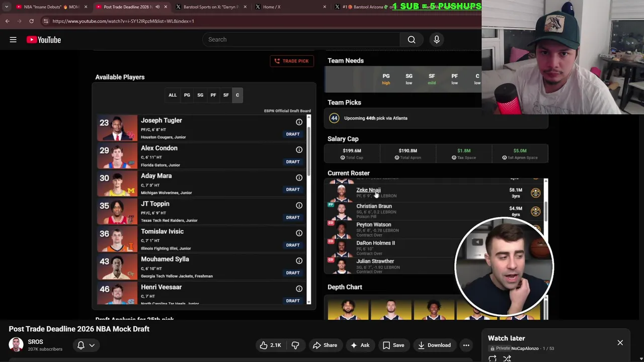Image resolution: width=644 pixels, height=362 pixels.
Task: Open info icon for Tomislav Ivisic
Action: coord(299,233)
